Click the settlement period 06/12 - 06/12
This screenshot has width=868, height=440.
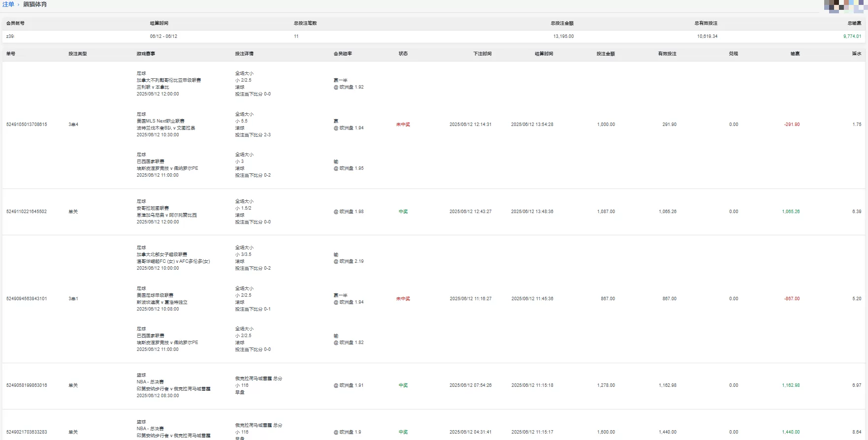click(163, 36)
